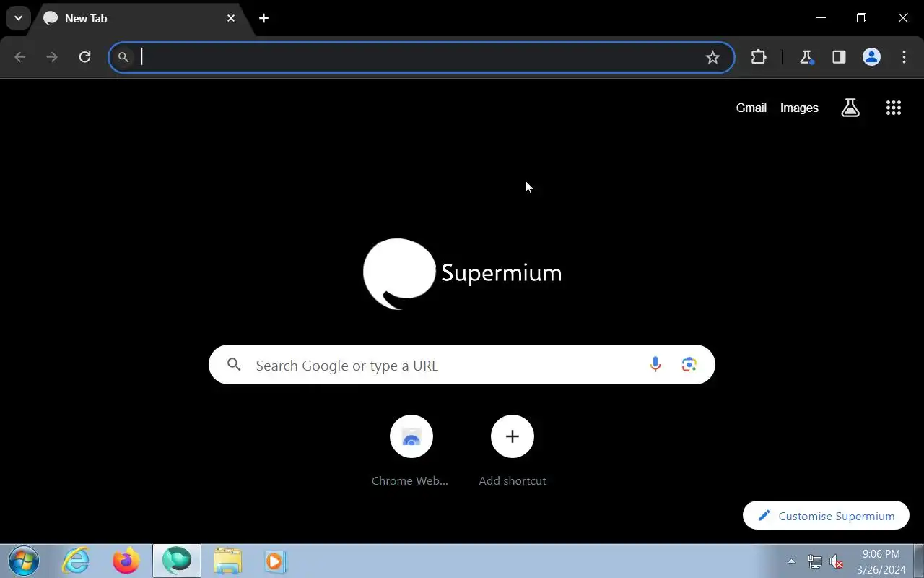
Task: Click the Add shortcut button
Action: pos(513,450)
